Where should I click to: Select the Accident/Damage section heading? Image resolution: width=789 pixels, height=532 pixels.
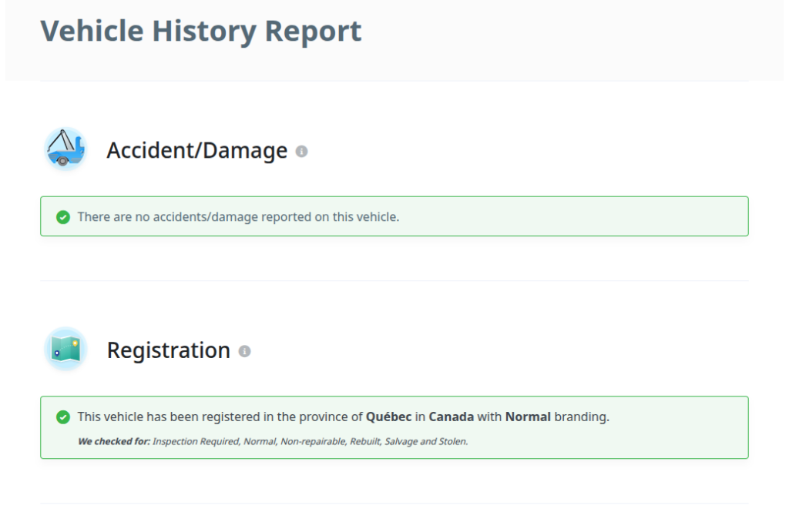[196, 151]
